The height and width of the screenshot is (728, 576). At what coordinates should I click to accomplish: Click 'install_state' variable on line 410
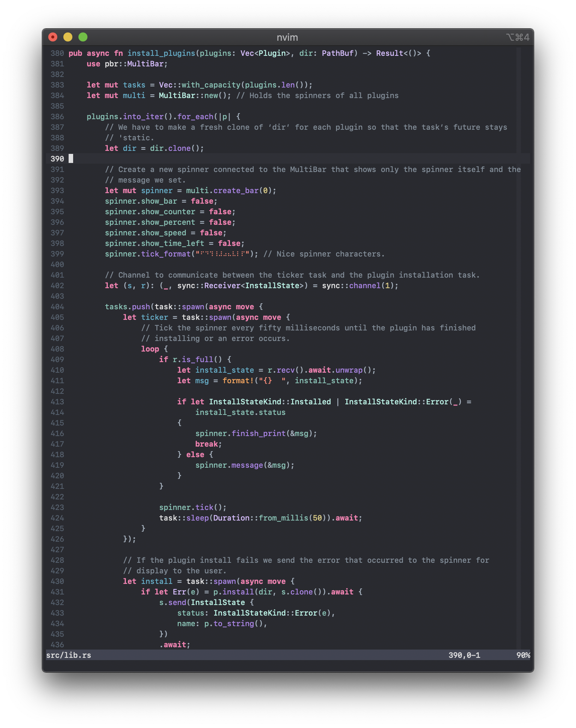coord(225,370)
